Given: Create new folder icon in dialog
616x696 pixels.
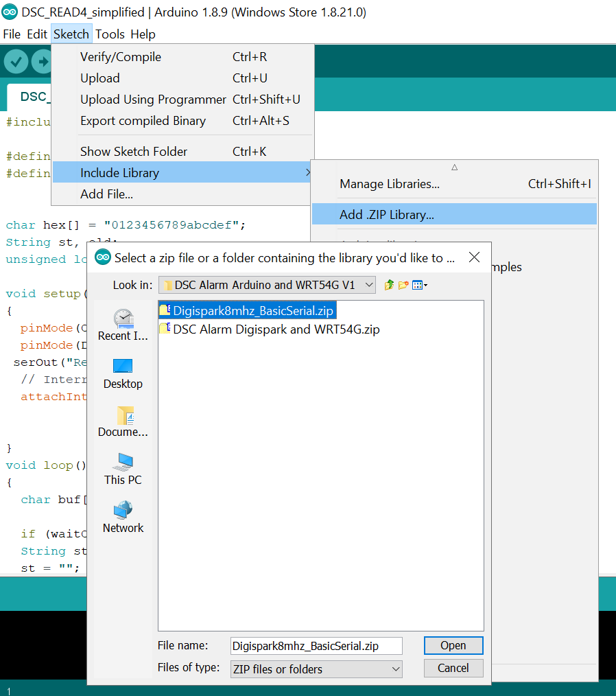Looking at the screenshot, I should 403,285.
